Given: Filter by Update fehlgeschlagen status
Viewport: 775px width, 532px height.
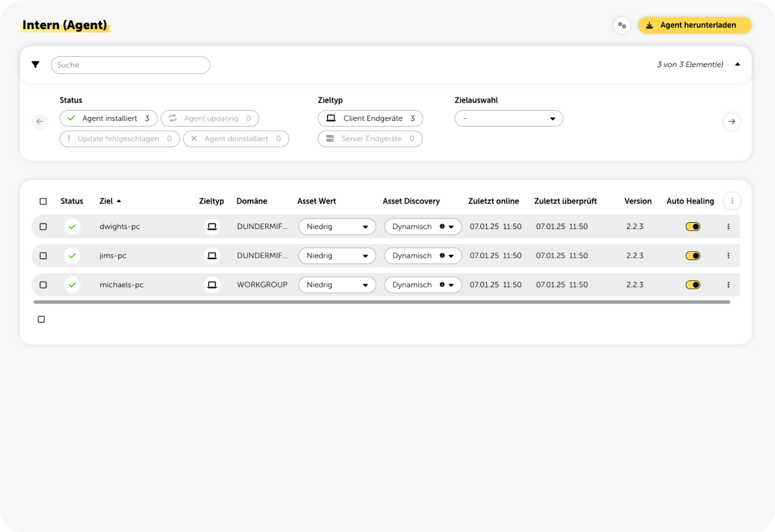Looking at the screenshot, I should click(120, 139).
